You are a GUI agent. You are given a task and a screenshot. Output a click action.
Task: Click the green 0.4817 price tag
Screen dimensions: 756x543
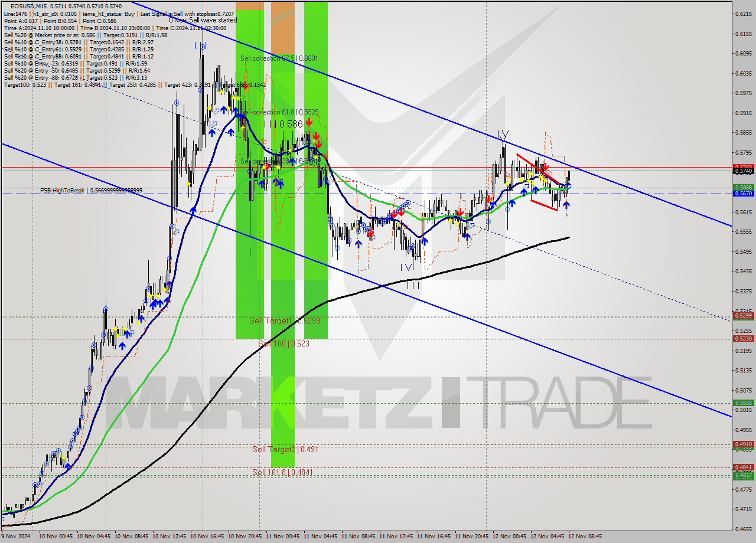coord(743,475)
